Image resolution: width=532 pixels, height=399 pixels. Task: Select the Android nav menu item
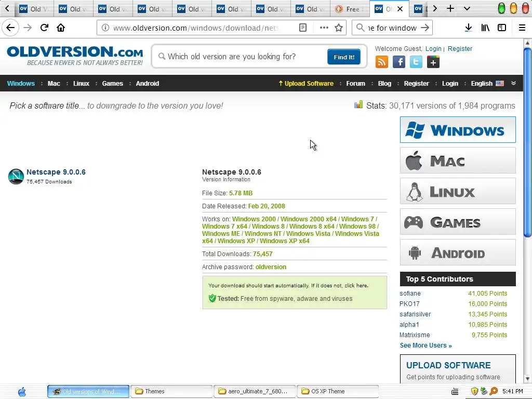147,84
